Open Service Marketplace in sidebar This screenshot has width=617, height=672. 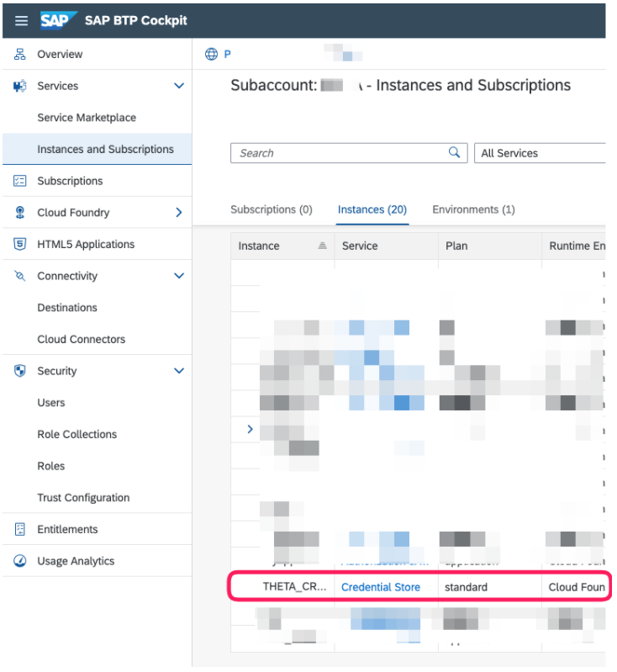pyautogui.click(x=97, y=118)
